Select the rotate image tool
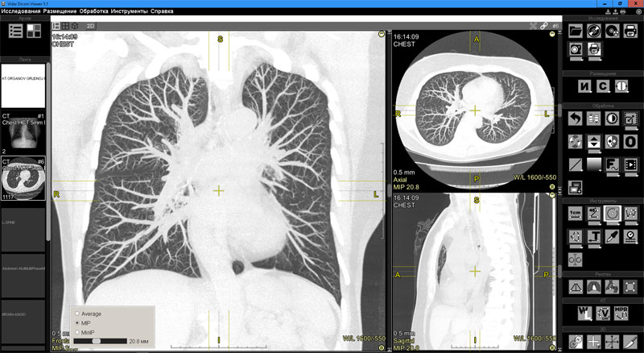This screenshot has width=644, height=353. (576, 142)
